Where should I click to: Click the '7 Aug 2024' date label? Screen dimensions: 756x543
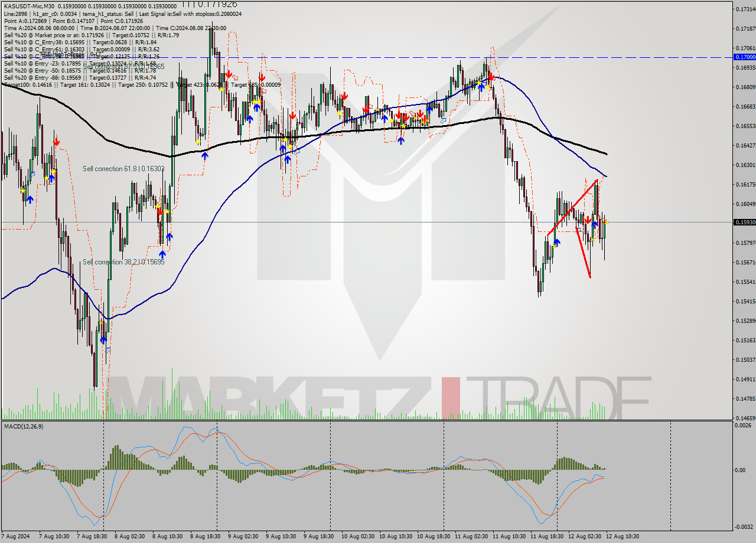(16, 537)
